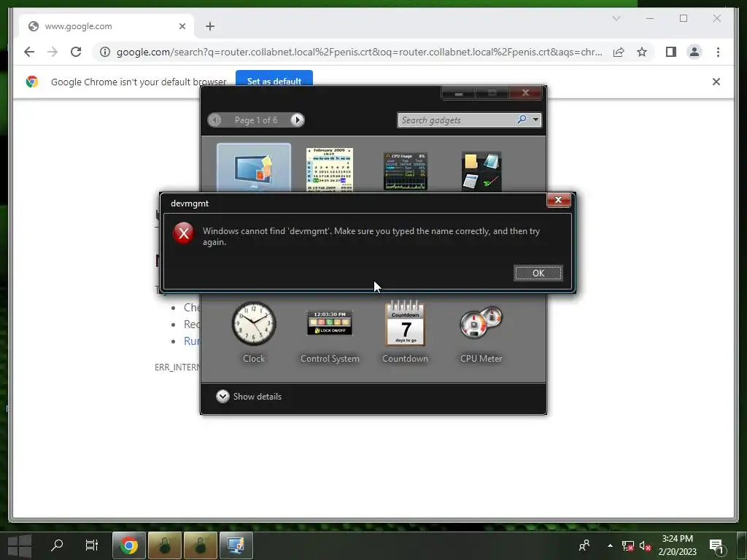Select the notes and calculator gadget thumbnail
This screenshot has width=747, height=560.
click(x=481, y=171)
